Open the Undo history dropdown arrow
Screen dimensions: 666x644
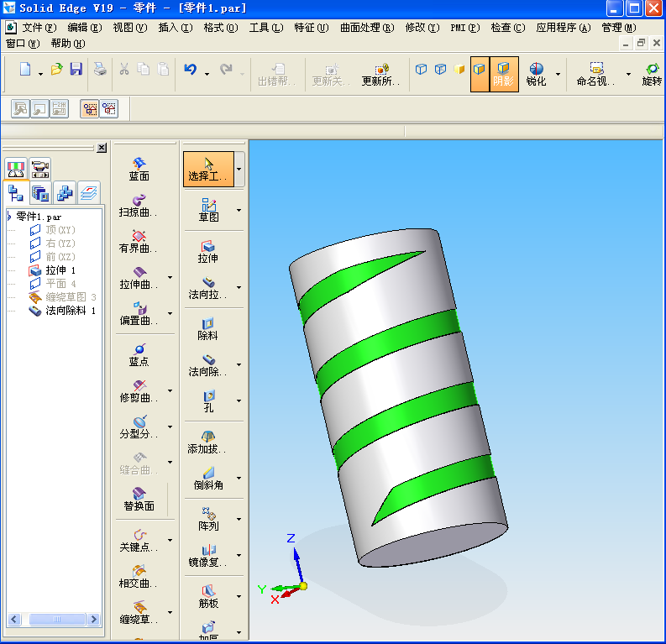(207, 74)
